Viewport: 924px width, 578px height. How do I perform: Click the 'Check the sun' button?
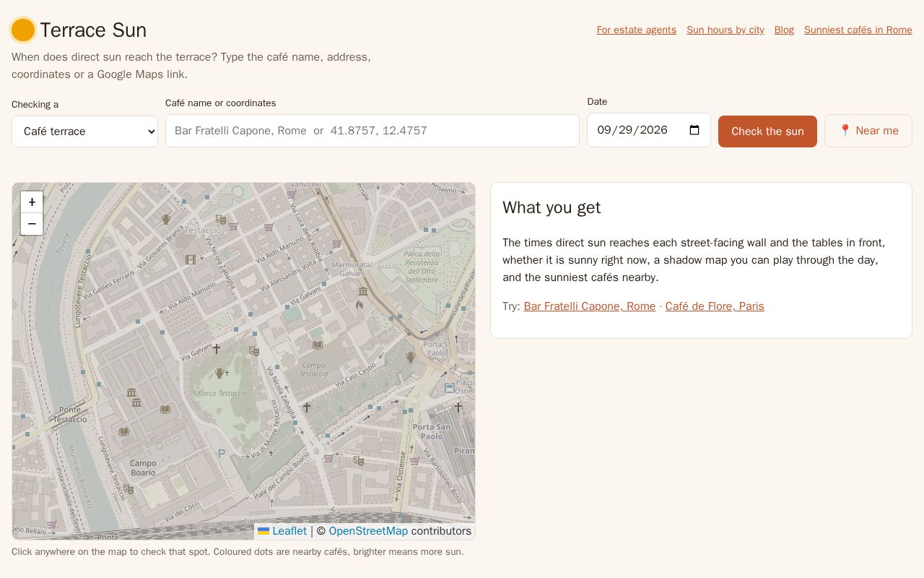pos(767,131)
